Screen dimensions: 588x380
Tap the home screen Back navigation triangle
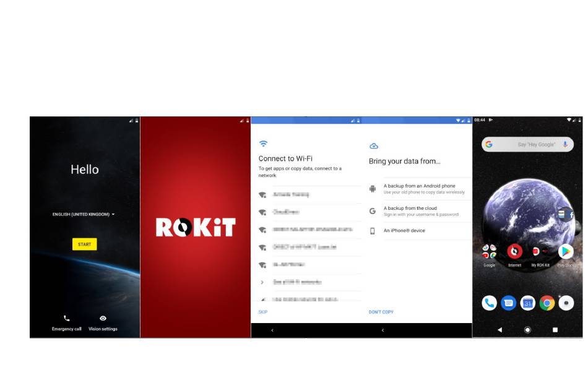pos(499,330)
